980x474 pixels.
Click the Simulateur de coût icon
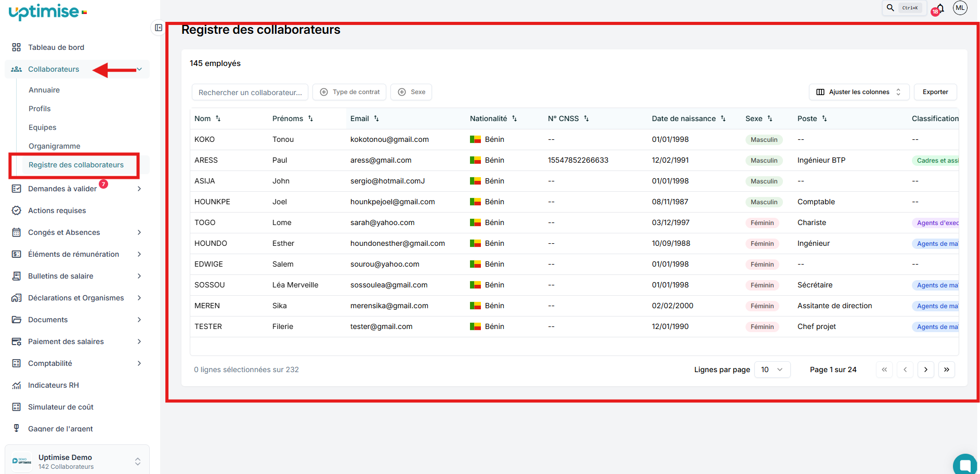17,407
